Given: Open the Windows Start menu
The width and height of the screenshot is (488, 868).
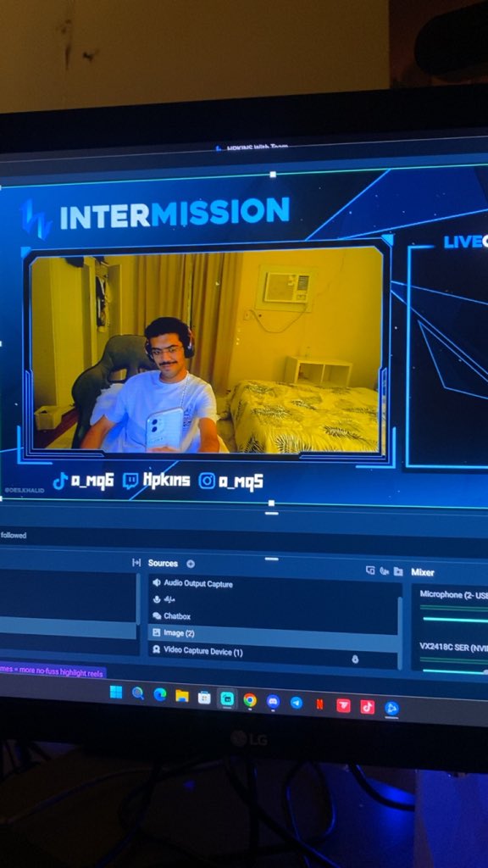Looking at the screenshot, I should click(x=115, y=692).
